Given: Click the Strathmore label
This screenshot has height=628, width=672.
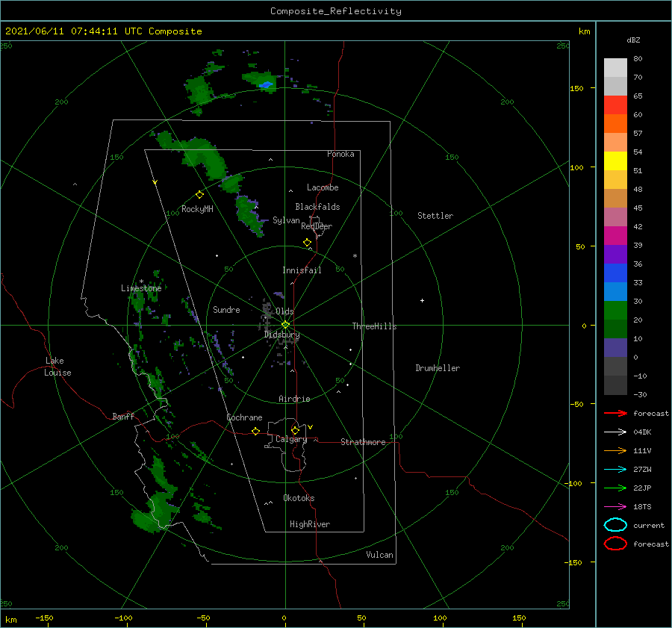Looking at the screenshot, I should pyautogui.click(x=363, y=442).
